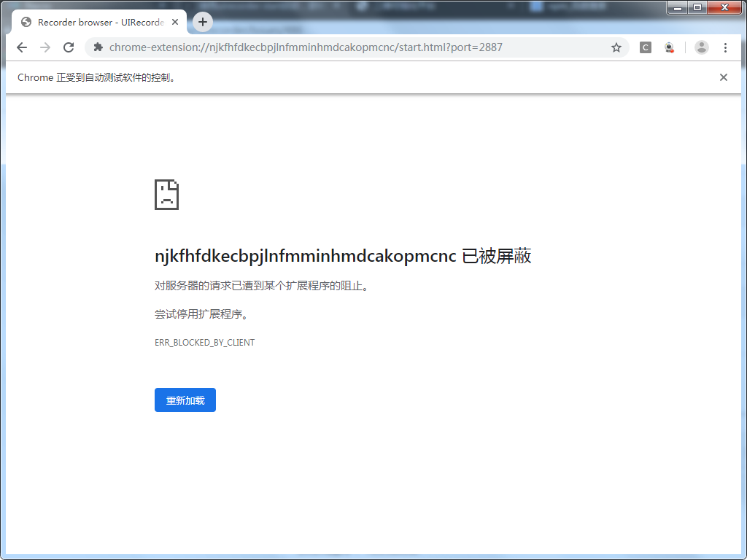Click the 已被屏蔽 error heading text
The width and height of the screenshot is (747, 560).
(498, 256)
